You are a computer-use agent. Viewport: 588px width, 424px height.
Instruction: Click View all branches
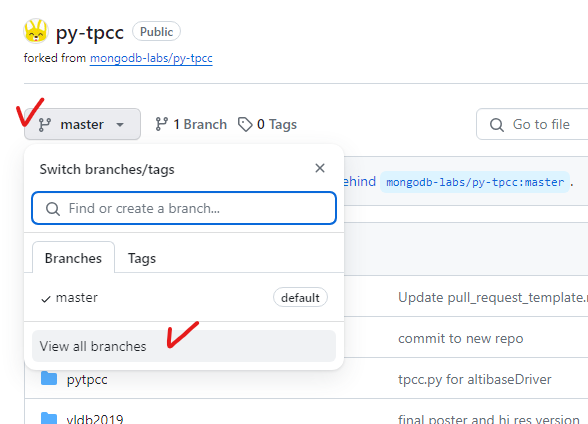point(184,346)
